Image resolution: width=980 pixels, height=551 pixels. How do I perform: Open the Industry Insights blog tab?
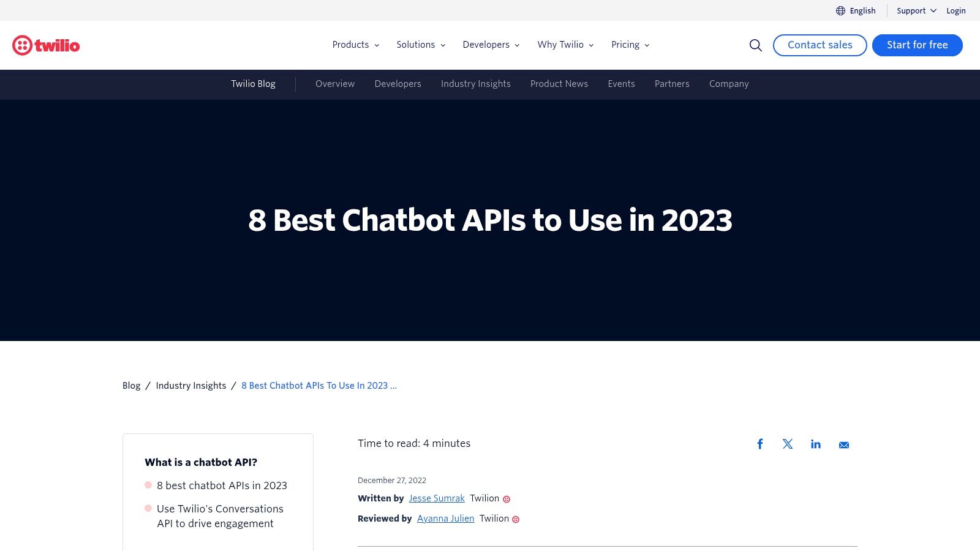[476, 84]
